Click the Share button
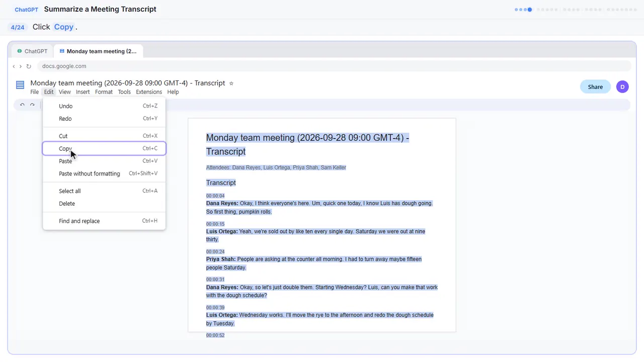This screenshot has height=362, width=644. tap(595, 87)
